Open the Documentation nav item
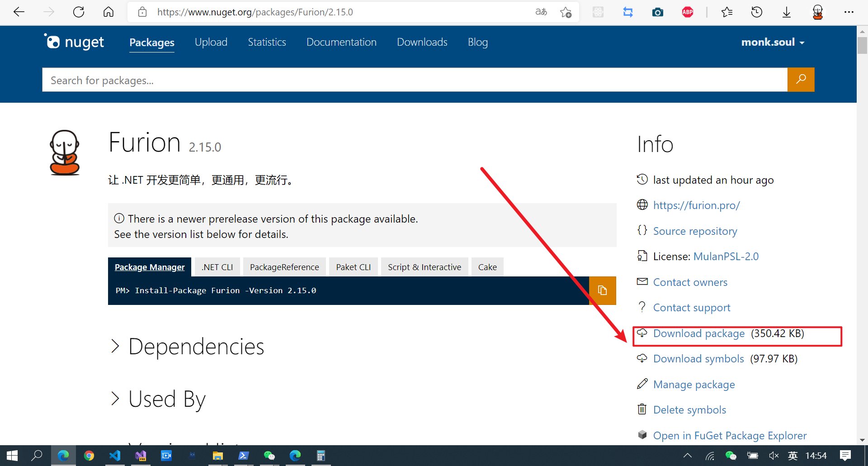868x466 pixels. pos(341,42)
